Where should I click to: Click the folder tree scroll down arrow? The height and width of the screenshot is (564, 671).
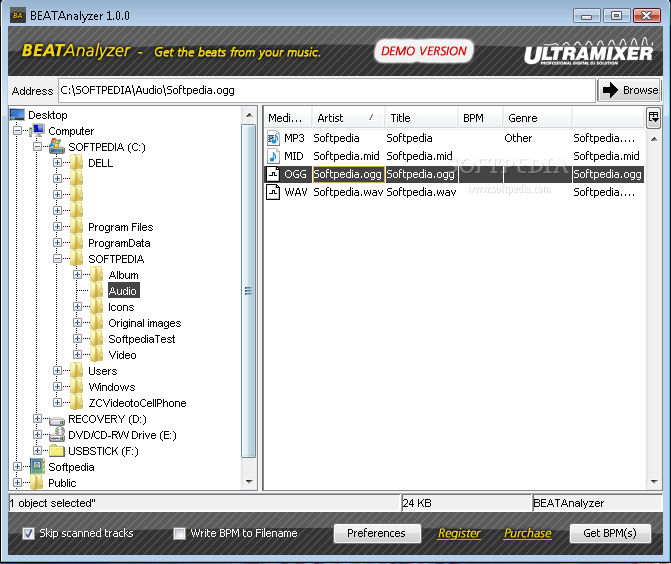249,482
